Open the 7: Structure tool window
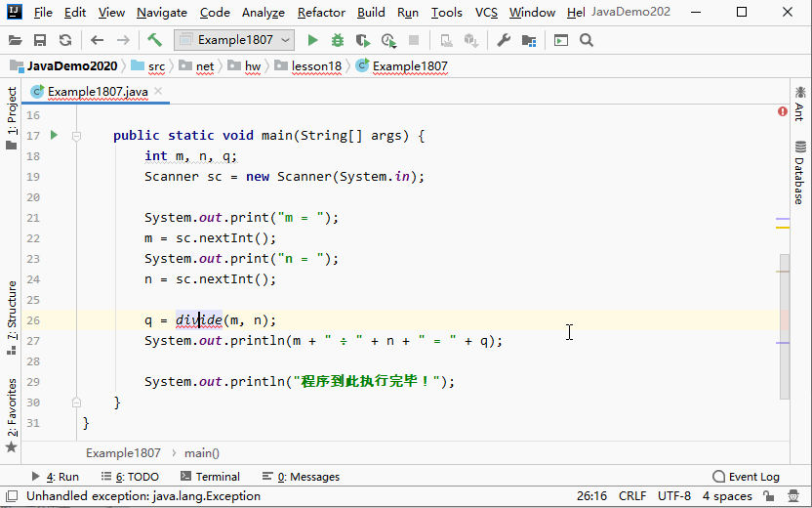Viewport: 812px width, 508px height. pos(12,317)
